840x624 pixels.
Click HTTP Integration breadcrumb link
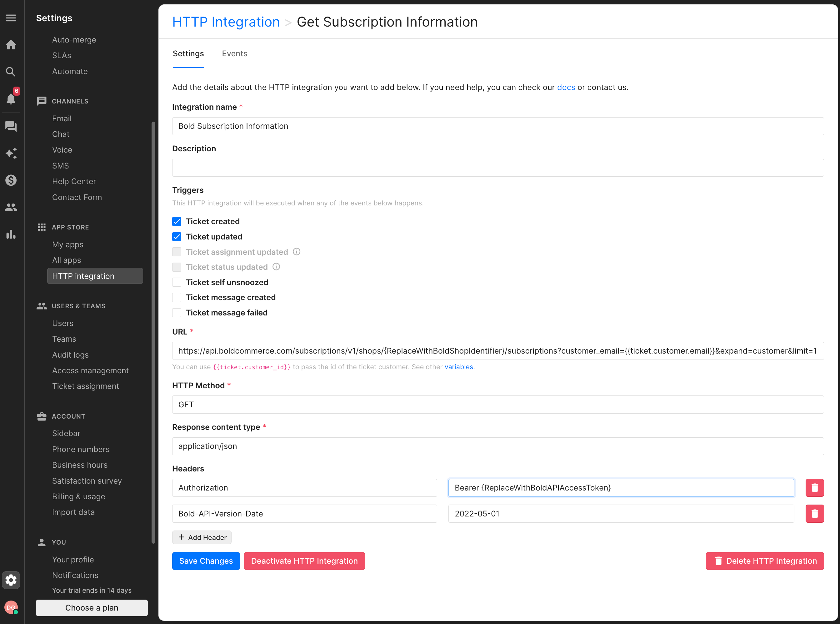pos(226,22)
